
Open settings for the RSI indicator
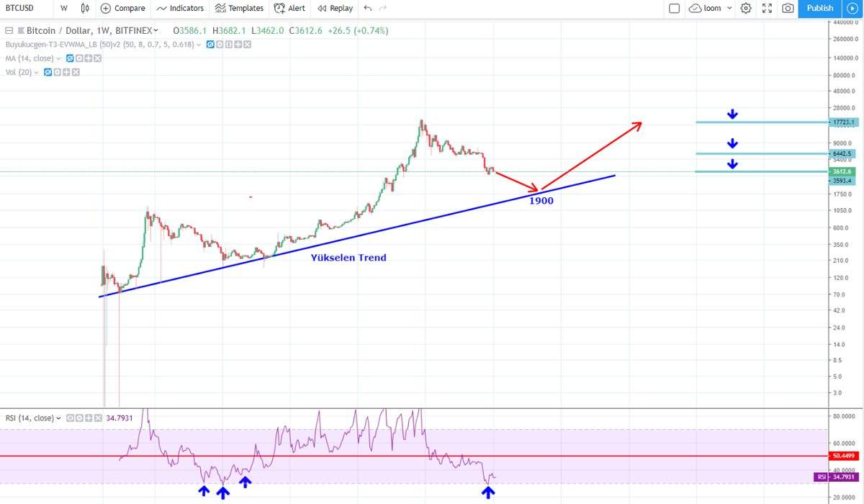[79, 418]
